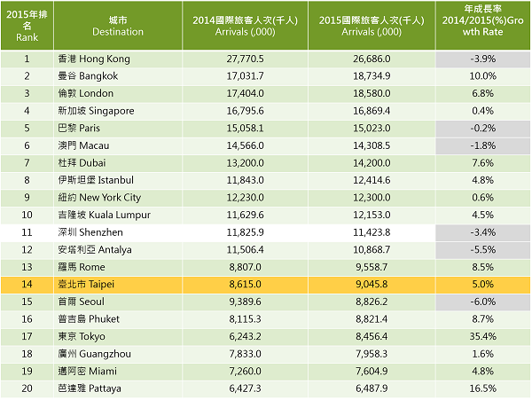
Task: Select the 'Hong Kong' destination cell
Action: 118,59
